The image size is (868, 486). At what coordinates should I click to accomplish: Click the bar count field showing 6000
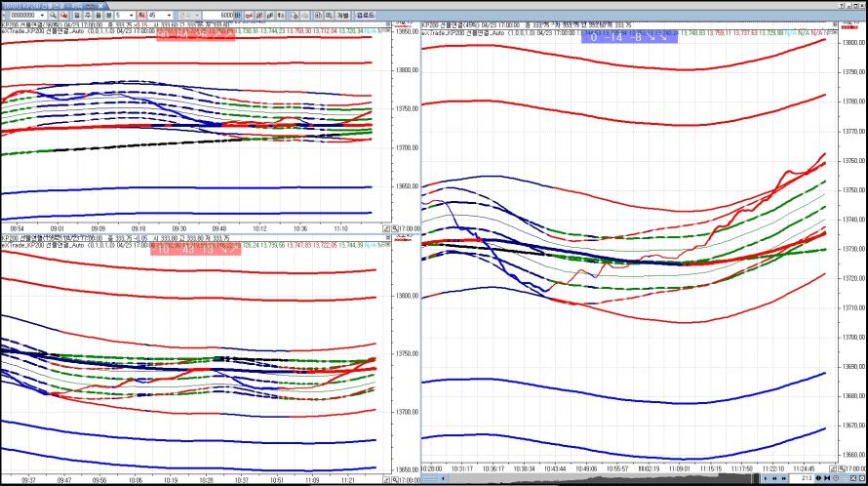pos(223,16)
